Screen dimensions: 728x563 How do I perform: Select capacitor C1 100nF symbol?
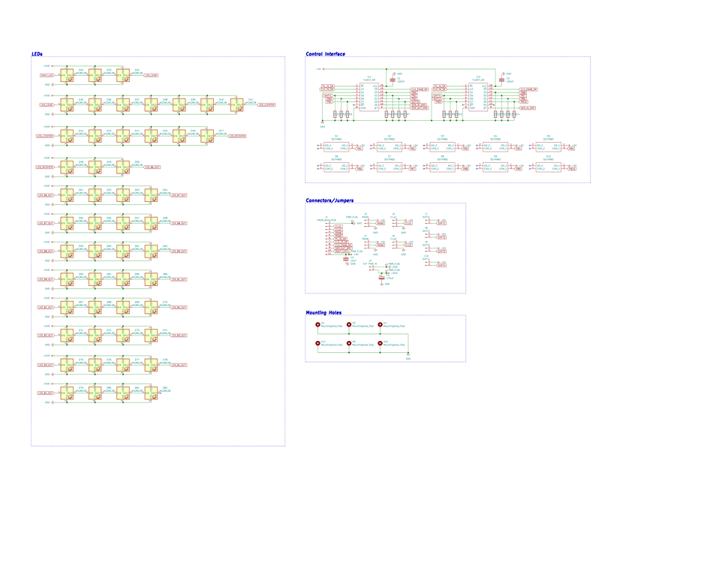[393, 80]
